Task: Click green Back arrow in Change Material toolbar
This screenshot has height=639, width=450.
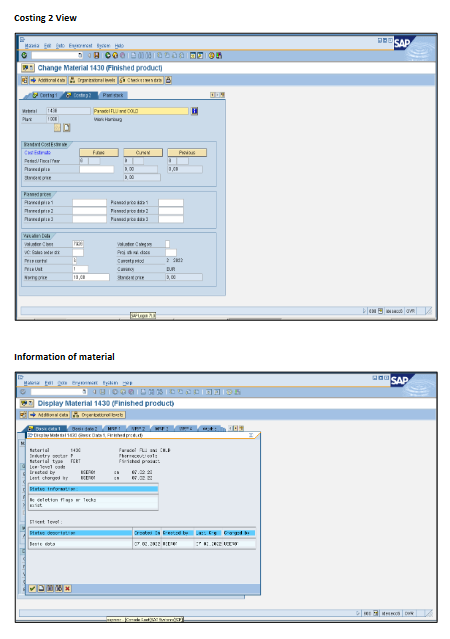Action: (x=108, y=55)
